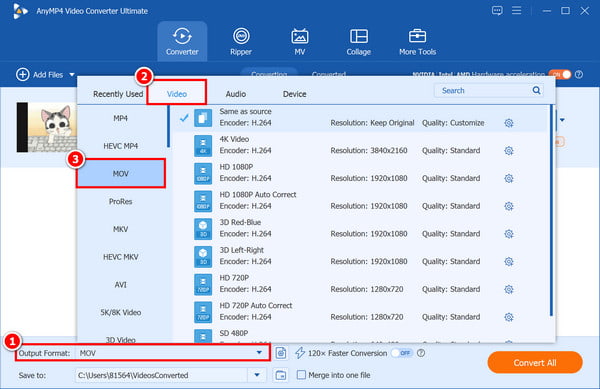This screenshot has height=389, width=600.
Task: Open the Converter module
Action: (x=182, y=41)
